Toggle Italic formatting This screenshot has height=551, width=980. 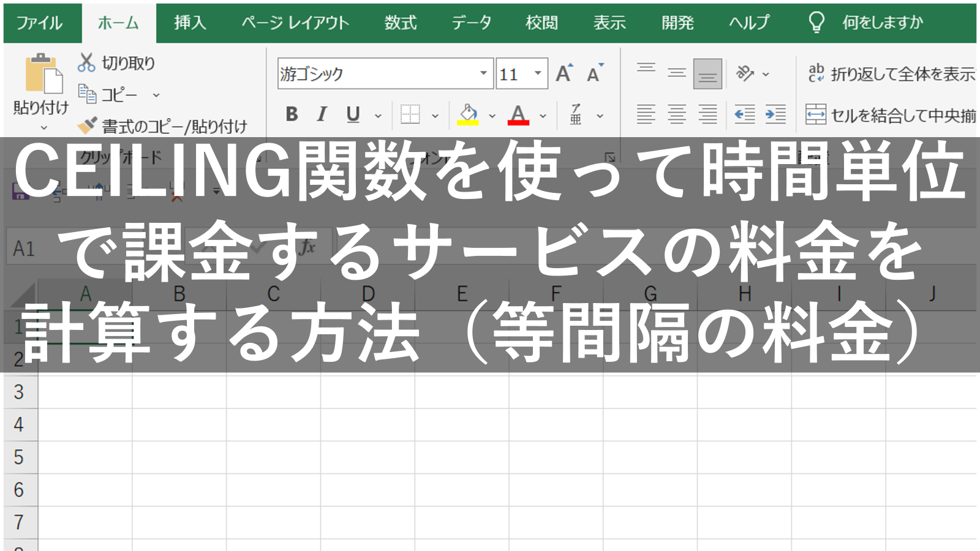coord(322,114)
